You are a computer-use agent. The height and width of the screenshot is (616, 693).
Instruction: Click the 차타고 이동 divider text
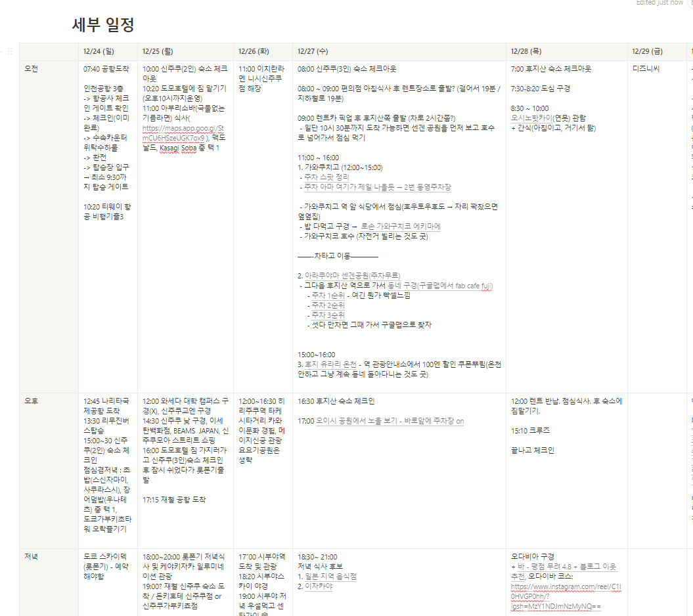tap(338, 256)
